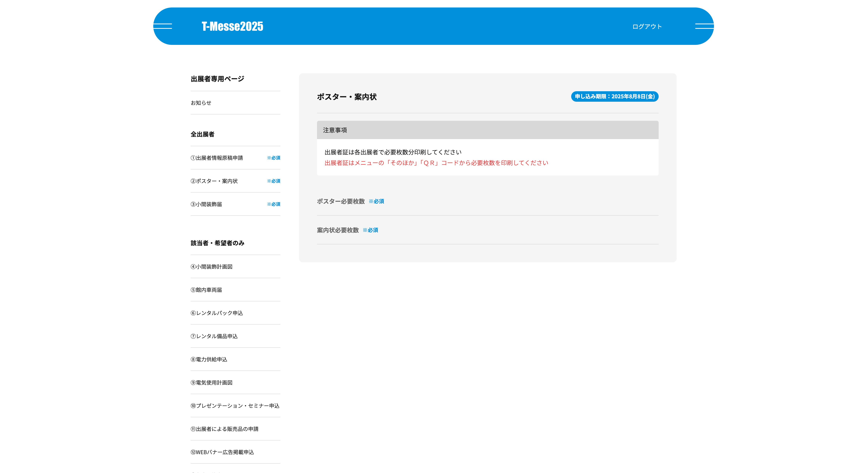Open ⑩プレゼンテーション・セミナー申込
Image resolution: width=868 pixels, height=473 pixels.
pos(235,406)
